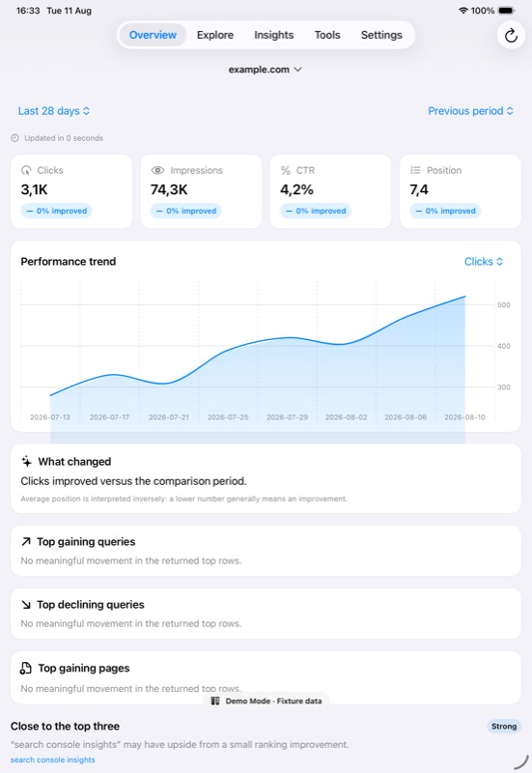Open the Tools tab

point(327,35)
